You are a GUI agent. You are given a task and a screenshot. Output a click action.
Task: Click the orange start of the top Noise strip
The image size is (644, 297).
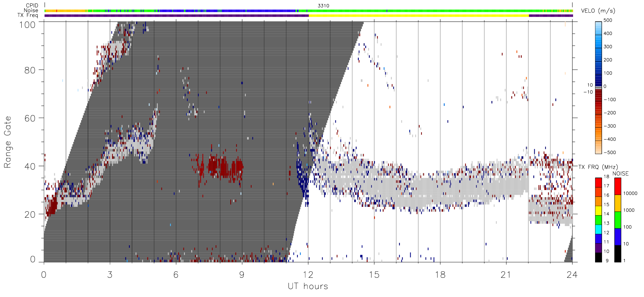coord(65,11)
